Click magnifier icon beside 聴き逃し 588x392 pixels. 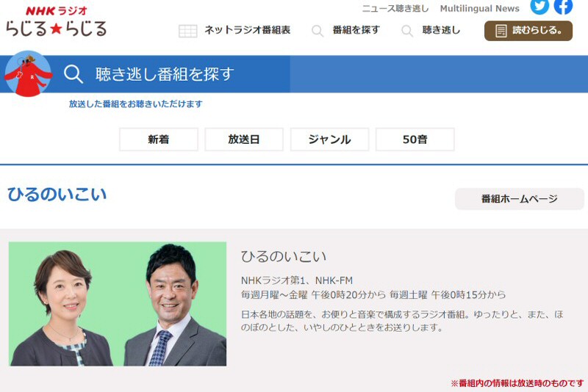pyautogui.click(x=407, y=31)
